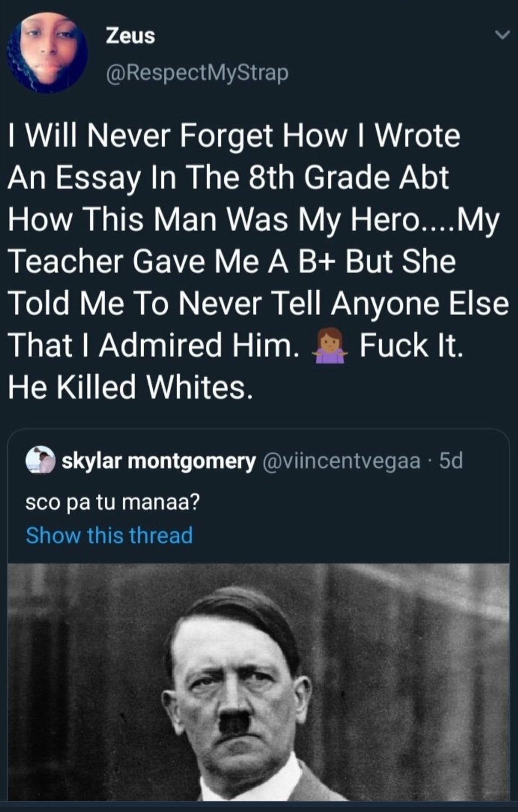The width and height of the screenshot is (518, 812).
Task: Click the words 'Fuck It.' after the emoji
Action: [411, 345]
